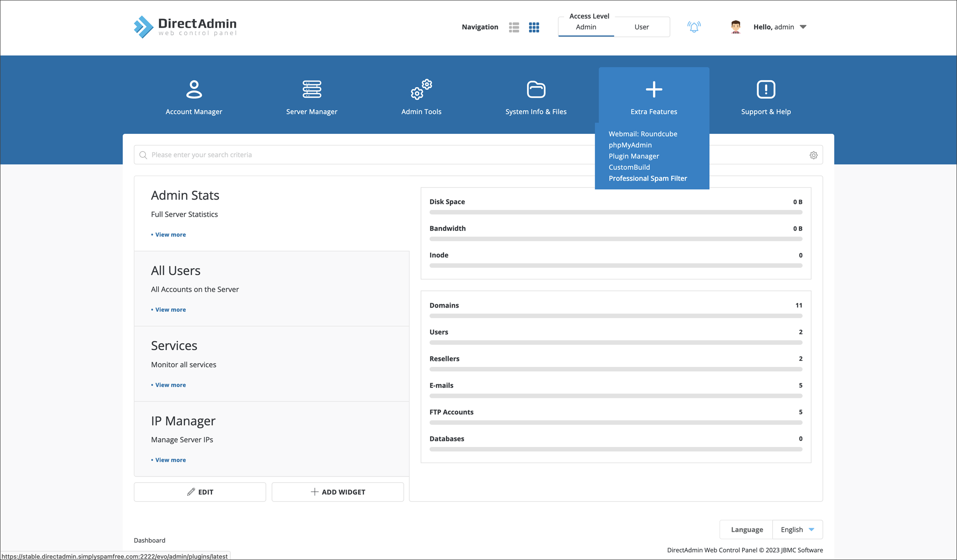The width and height of the screenshot is (957, 560).
Task: Click Domains count value 11
Action: point(799,305)
